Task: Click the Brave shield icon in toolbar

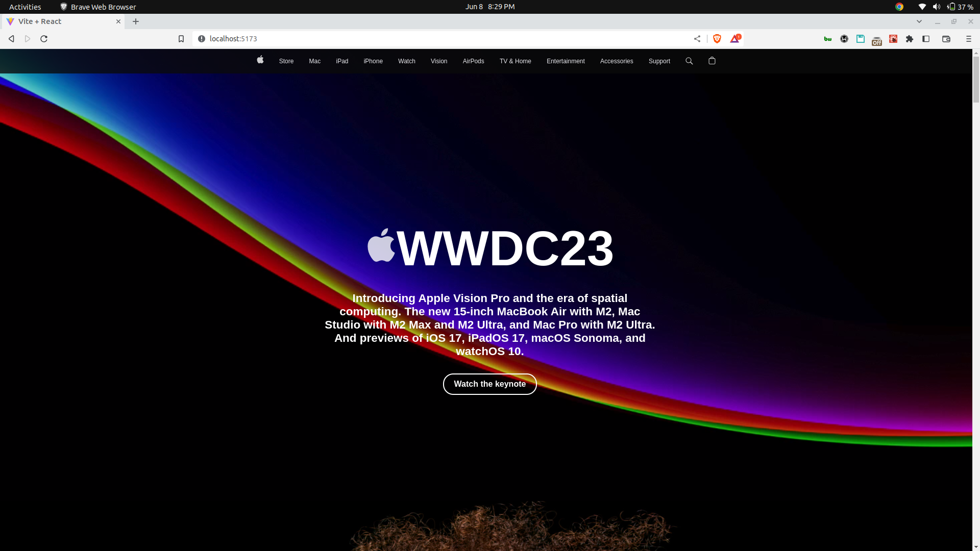Action: [x=717, y=38]
